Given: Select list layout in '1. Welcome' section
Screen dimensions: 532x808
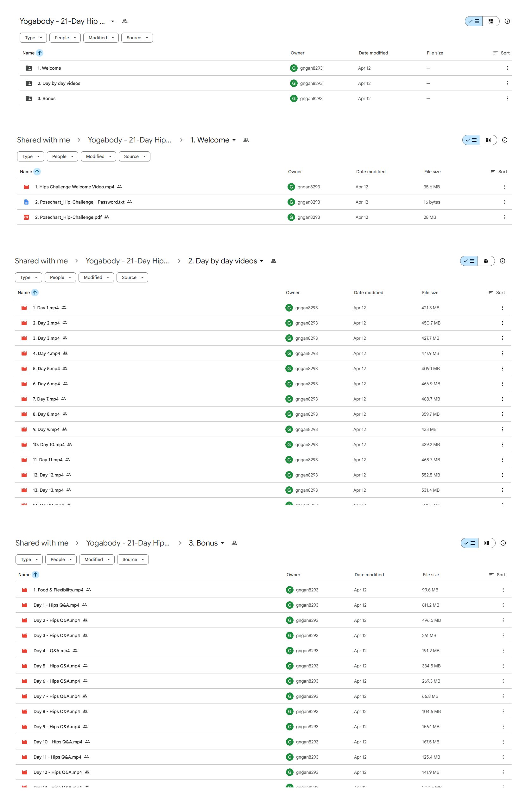Looking at the screenshot, I should [x=471, y=140].
